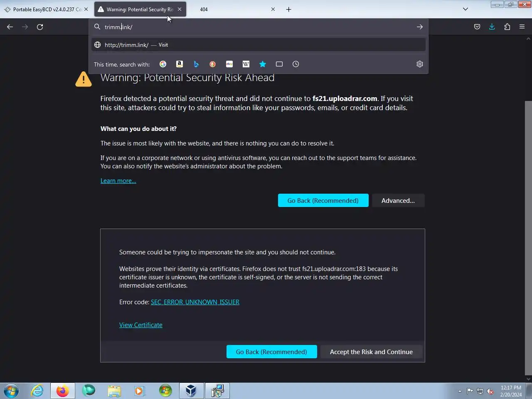
Task: Click the go arrow in address bar
Action: [420, 27]
